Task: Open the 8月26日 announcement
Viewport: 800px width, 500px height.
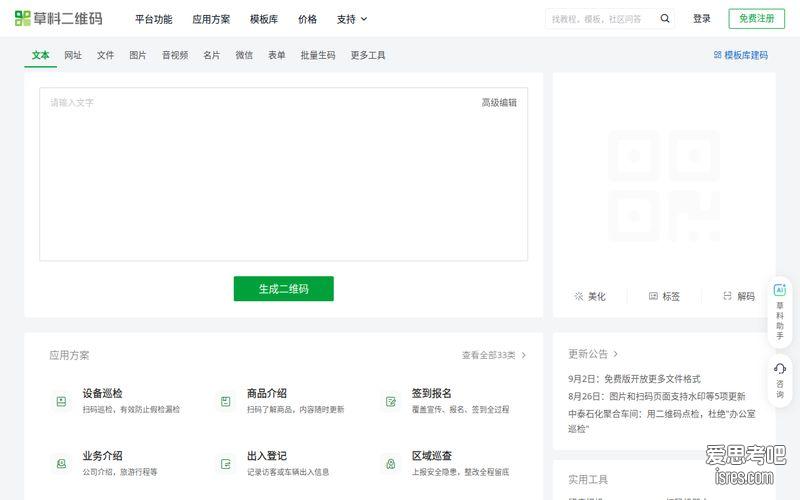Action: [x=657, y=396]
